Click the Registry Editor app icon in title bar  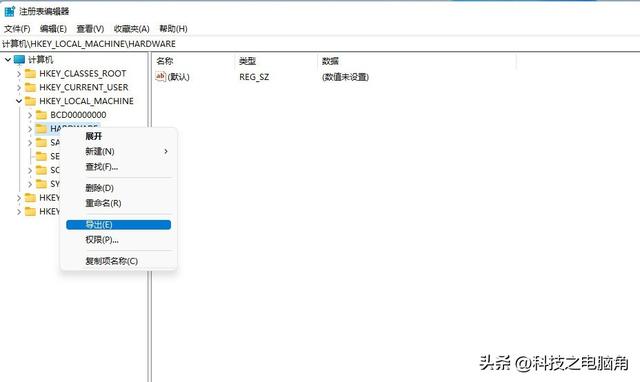click(9, 11)
